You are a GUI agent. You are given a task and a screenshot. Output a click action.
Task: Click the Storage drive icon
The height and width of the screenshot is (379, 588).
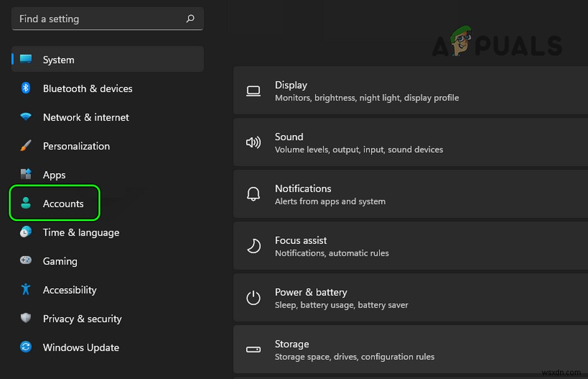253,349
